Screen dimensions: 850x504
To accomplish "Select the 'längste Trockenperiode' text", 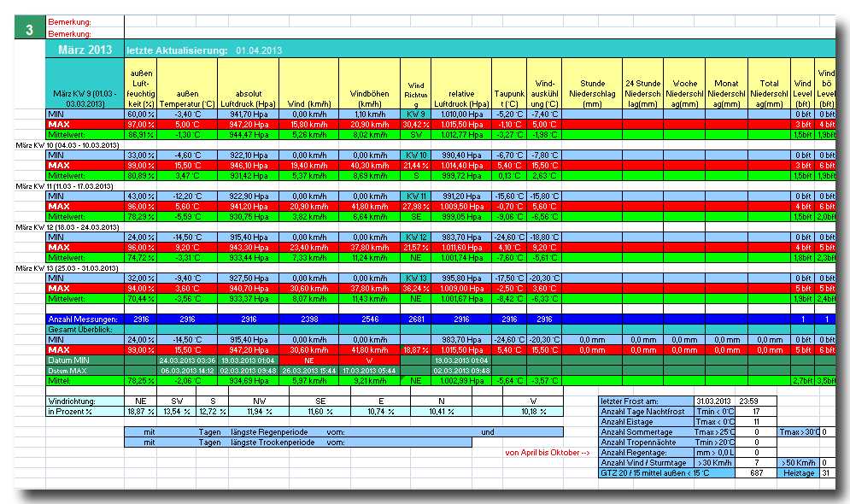I will (273, 442).
